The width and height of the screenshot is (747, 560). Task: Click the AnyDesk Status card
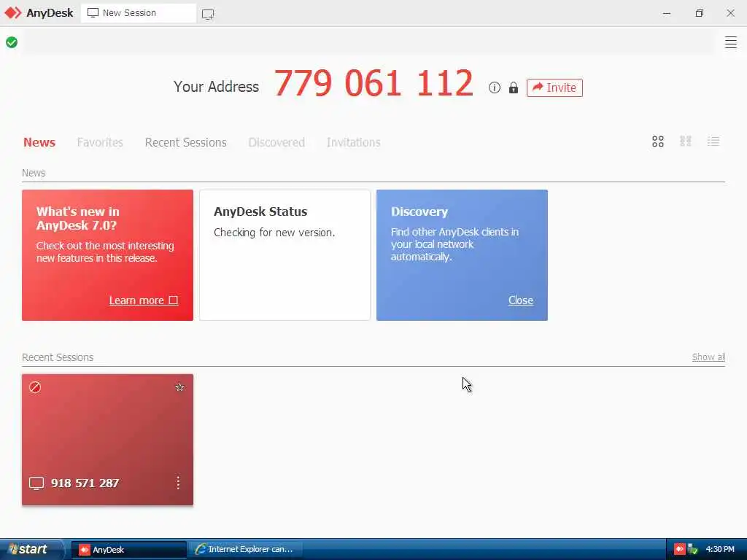(x=285, y=255)
